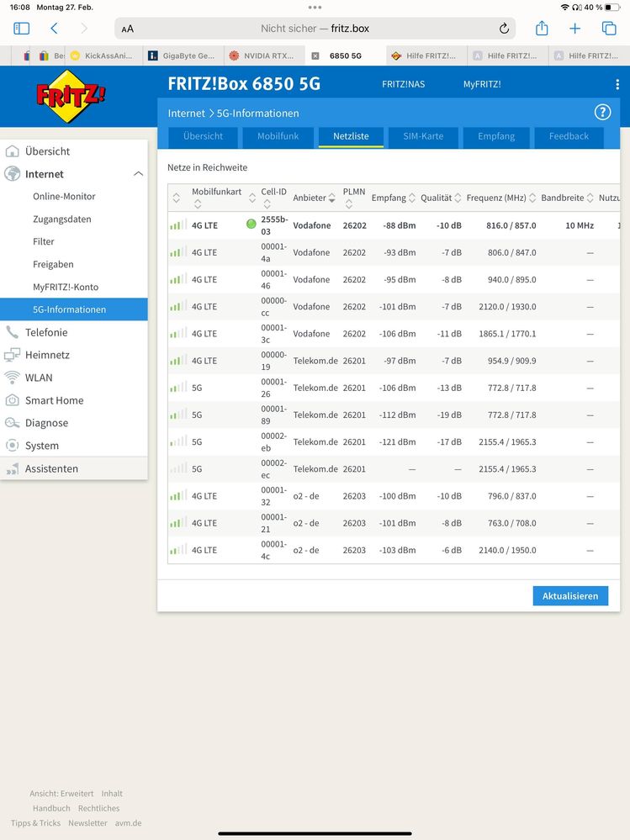Click the Inhalt footer link
Image resolution: width=630 pixels, height=840 pixels.
pyautogui.click(x=112, y=794)
